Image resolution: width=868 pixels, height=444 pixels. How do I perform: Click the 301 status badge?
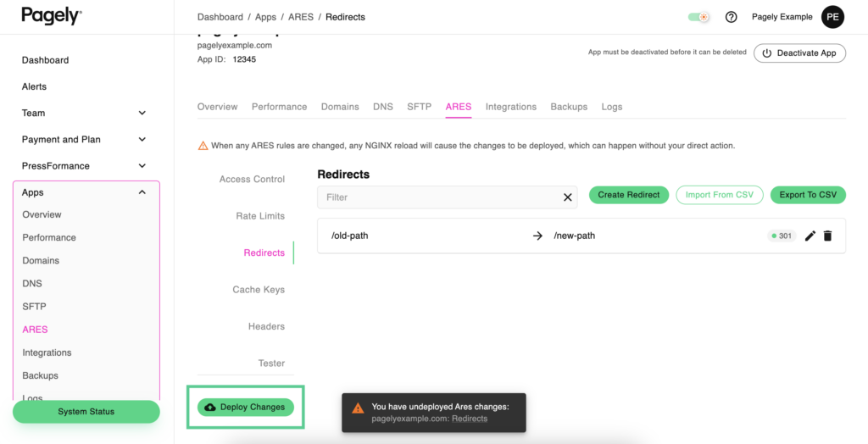[782, 236]
